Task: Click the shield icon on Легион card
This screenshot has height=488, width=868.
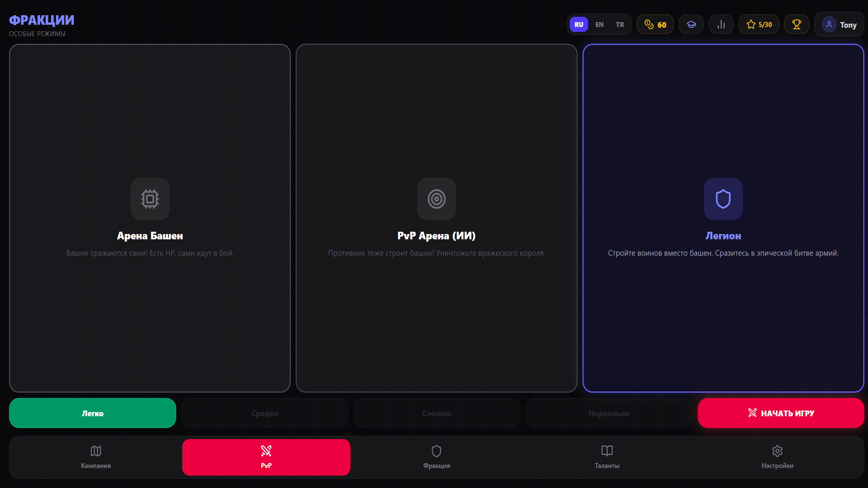Action: click(723, 199)
